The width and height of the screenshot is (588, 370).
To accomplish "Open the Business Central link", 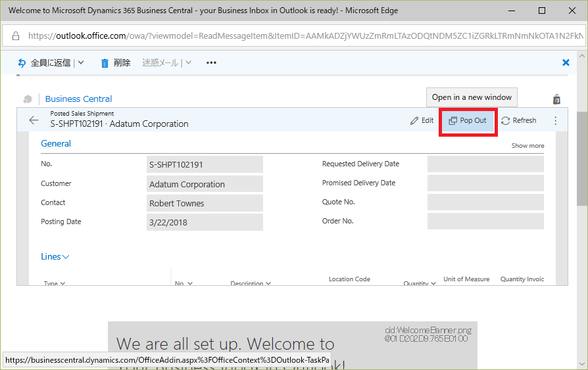I will (x=79, y=99).
